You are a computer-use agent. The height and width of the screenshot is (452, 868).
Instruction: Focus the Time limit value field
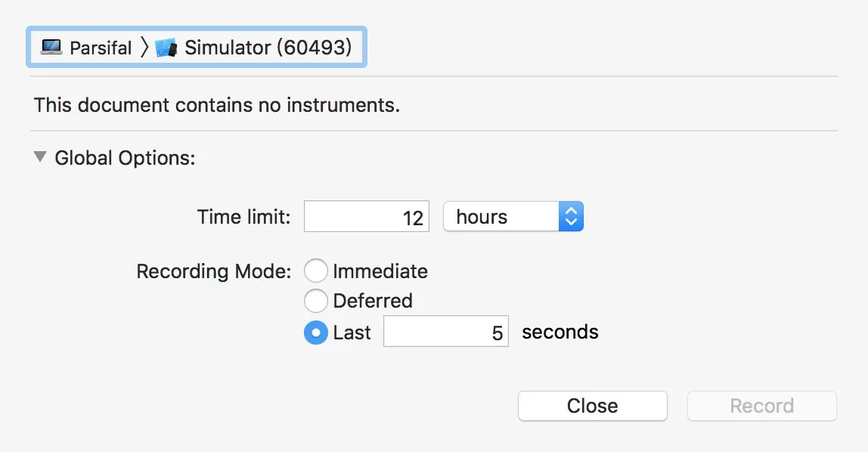(367, 217)
